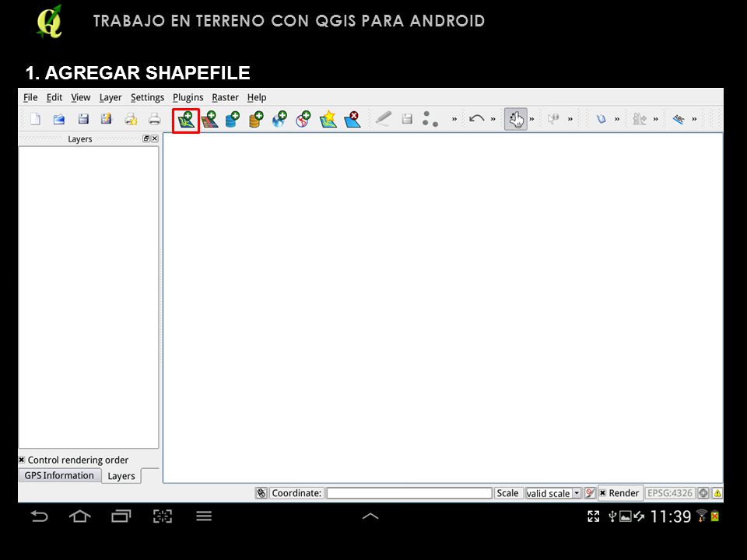This screenshot has height=560, width=747.
Task: Click the New Project icon
Action: tap(35, 118)
